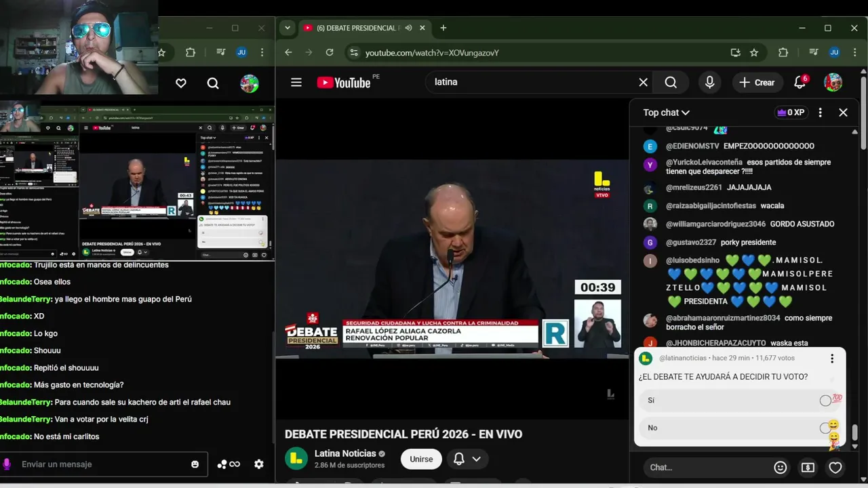Expand the notification preference chevron
The image size is (868, 488).
pyautogui.click(x=477, y=459)
